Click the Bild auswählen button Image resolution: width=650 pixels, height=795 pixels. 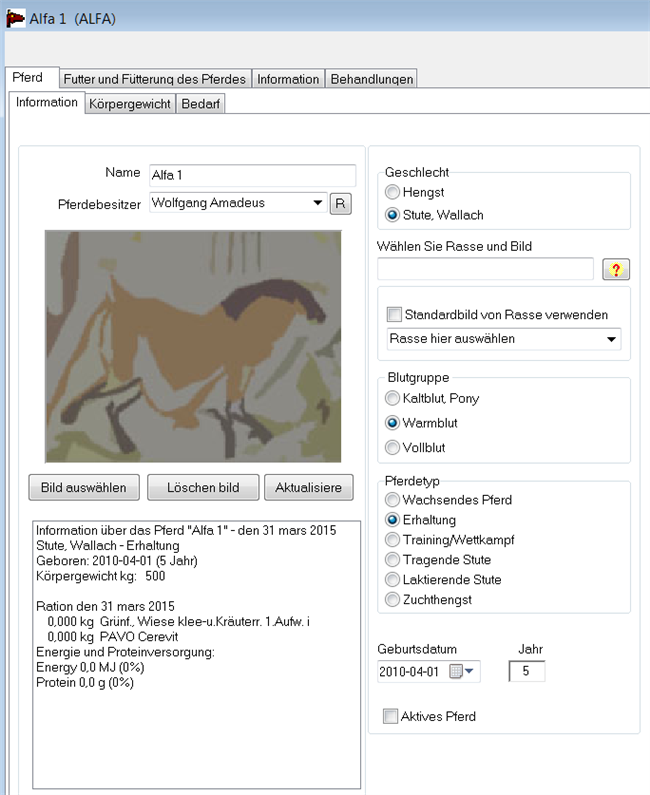pos(84,487)
